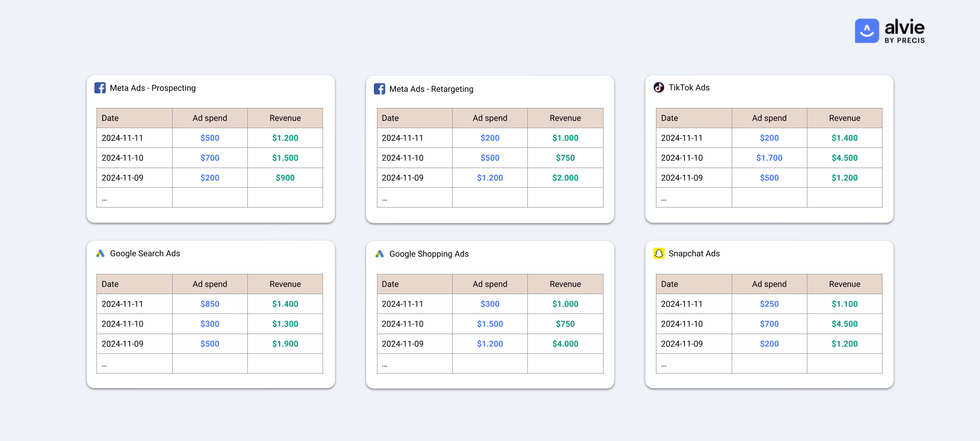Click the $1.700 ad spend in TikTok Ads
The height and width of the screenshot is (441, 980).
pos(769,158)
